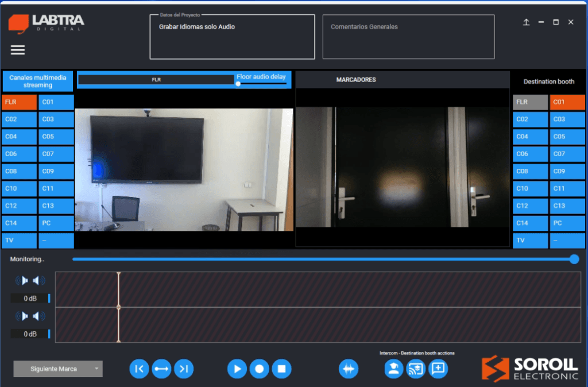Screen dimensions: 588x387
Task: Click the Play button
Action: click(x=237, y=369)
